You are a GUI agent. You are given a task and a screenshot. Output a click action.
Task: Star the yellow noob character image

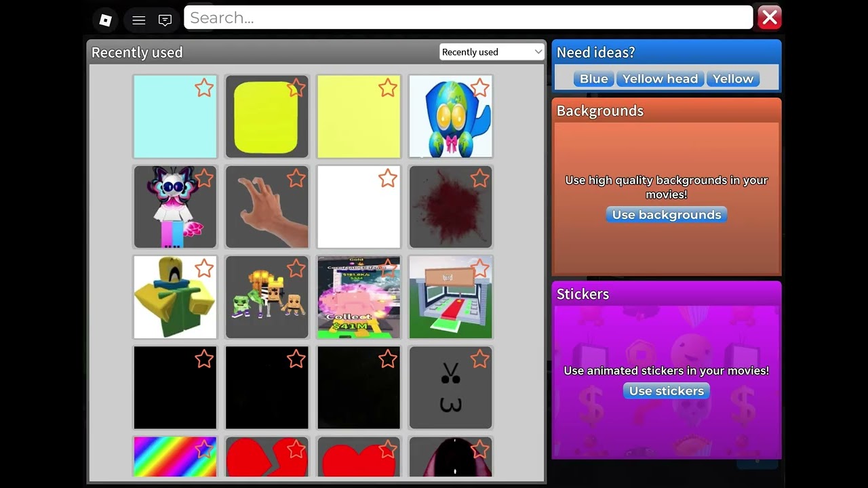tap(204, 268)
